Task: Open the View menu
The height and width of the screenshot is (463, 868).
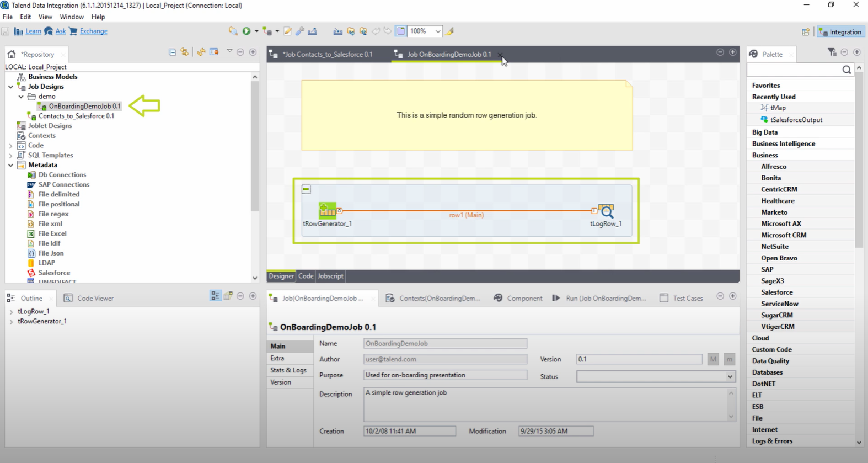Action: tap(45, 17)
